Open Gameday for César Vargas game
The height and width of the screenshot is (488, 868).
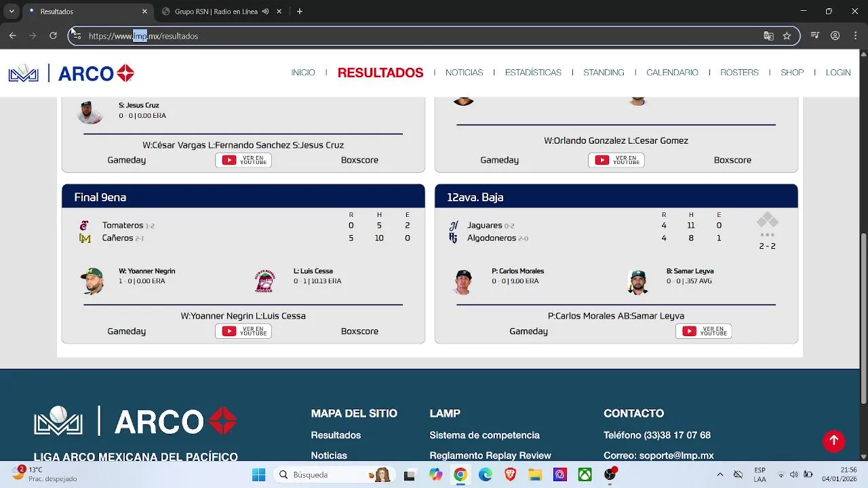pyautogui.click(x=126, y=160)
